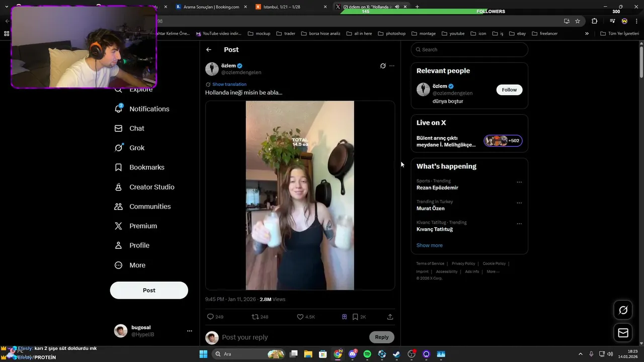Open more options dots on özlem's post
Viewport: 644px width, 362px height.
(x=392, y=66)
